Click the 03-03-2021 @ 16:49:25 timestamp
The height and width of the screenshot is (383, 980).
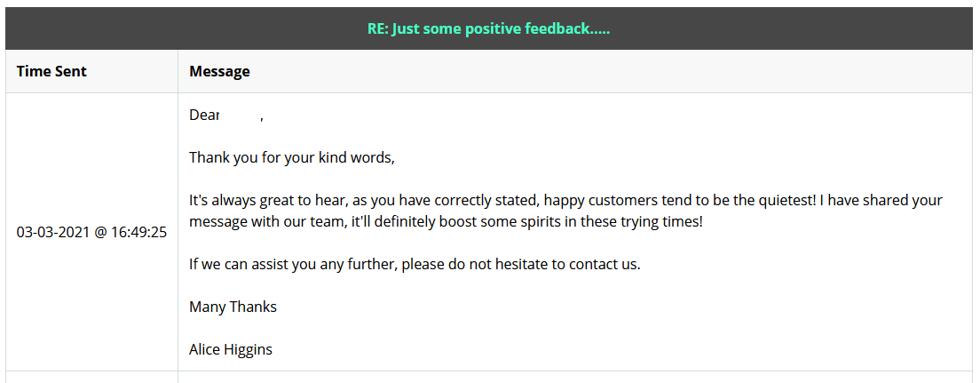click(92, 232)
